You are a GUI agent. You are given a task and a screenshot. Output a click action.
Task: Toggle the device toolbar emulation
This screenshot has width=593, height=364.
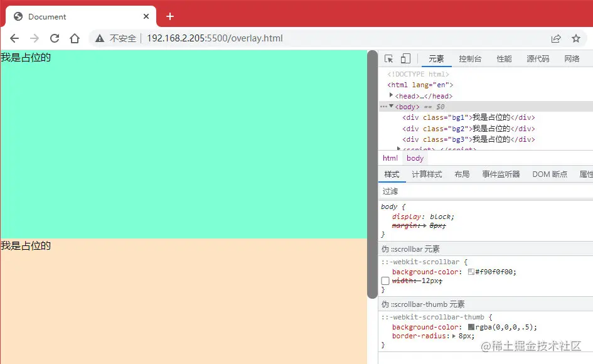pyautogui.click(x=405, y=58)
